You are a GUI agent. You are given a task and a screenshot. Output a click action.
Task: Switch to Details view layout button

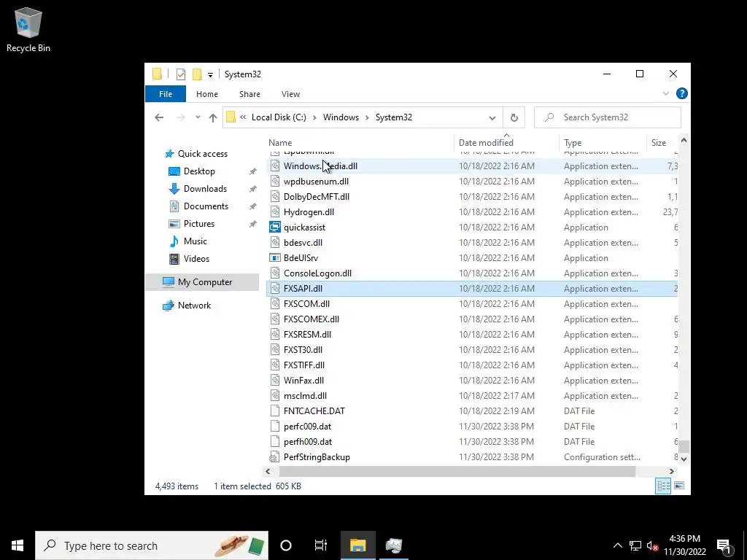[663, 486]
